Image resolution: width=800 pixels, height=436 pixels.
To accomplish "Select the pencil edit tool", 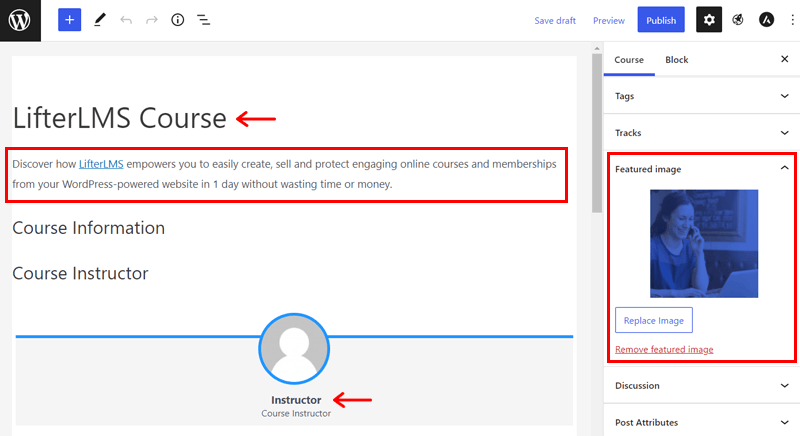I will click(x=99, y=20).
